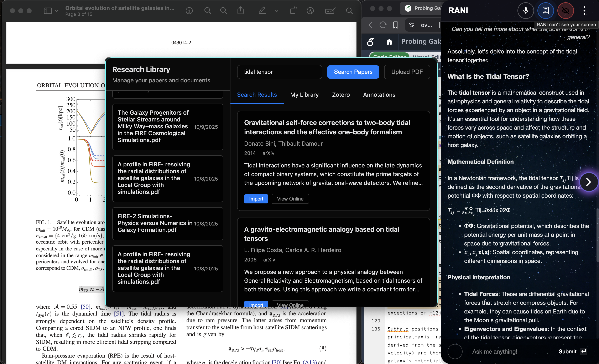Toggle RANI screen visibility eye icon
The width and height of the screenshot is (599, 364).
566,10
